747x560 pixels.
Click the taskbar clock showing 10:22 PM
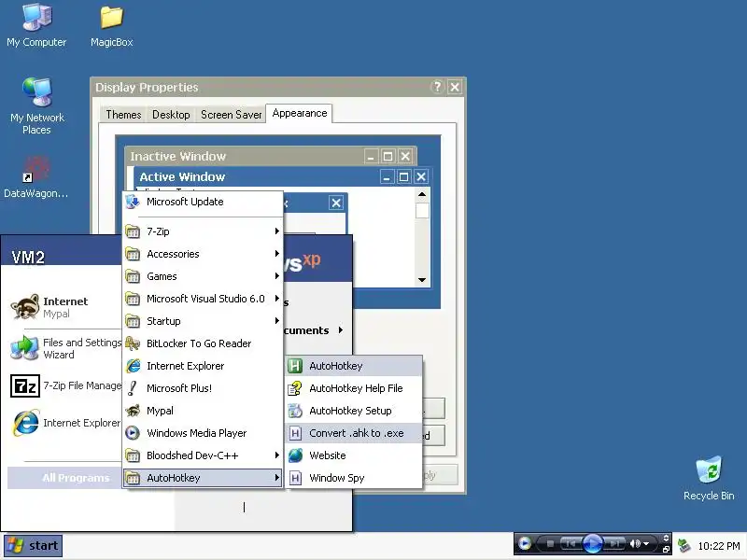(x=719, y=546)
